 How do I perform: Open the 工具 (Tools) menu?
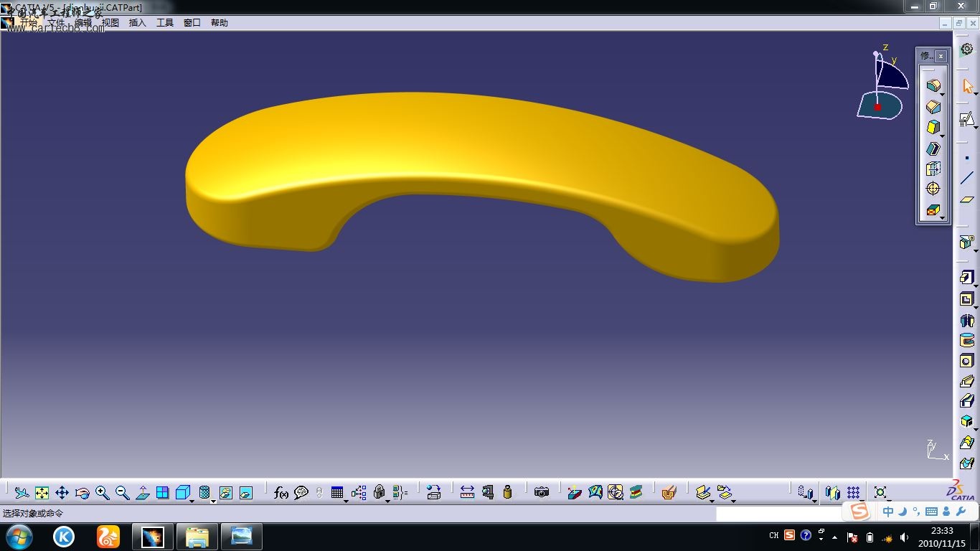[165, 23]
